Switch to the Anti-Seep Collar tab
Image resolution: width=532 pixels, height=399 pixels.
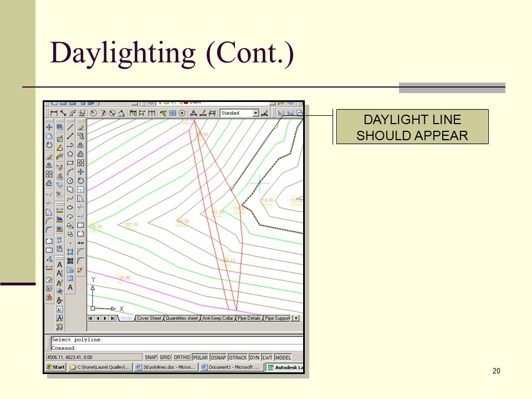click(217, 318)
